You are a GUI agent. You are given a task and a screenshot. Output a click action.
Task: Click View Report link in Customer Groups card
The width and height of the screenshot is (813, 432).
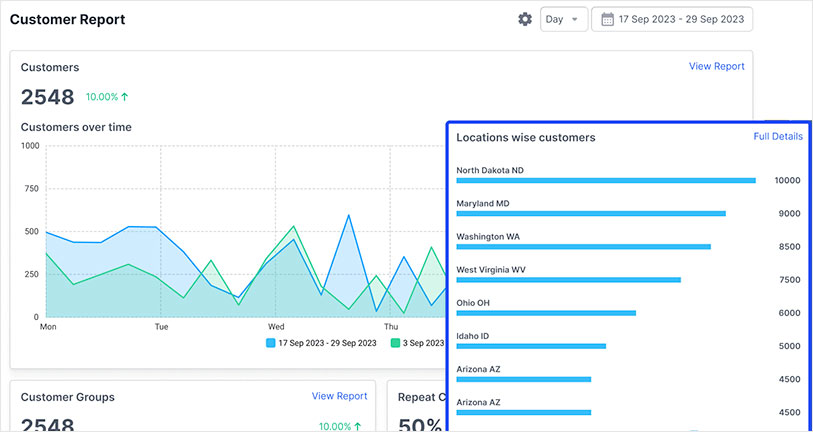click(339, 396)
